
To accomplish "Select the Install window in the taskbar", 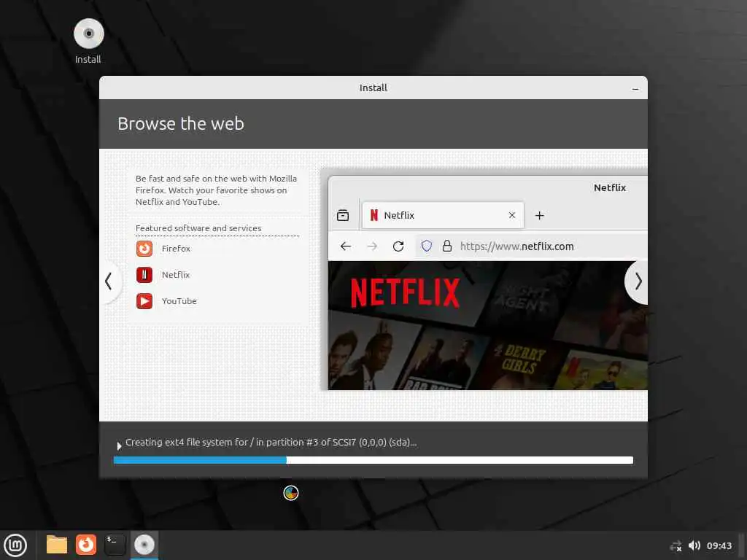I will (x=144, y=545).
